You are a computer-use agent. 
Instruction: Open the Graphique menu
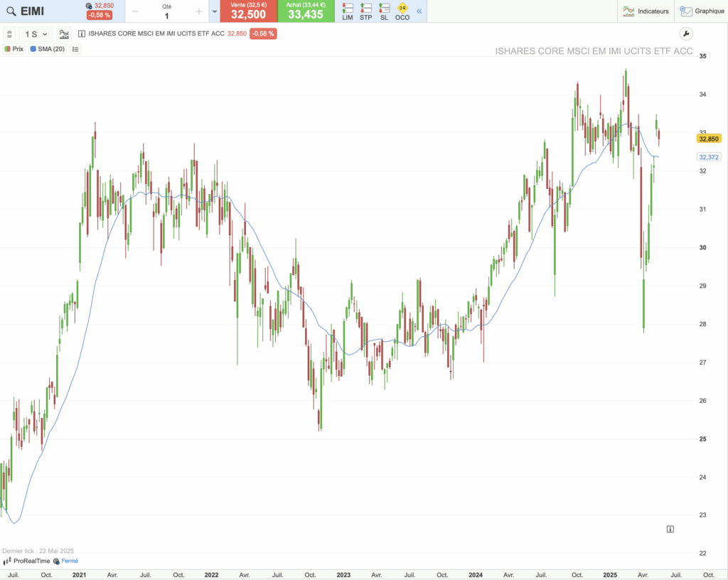[702, 11]
